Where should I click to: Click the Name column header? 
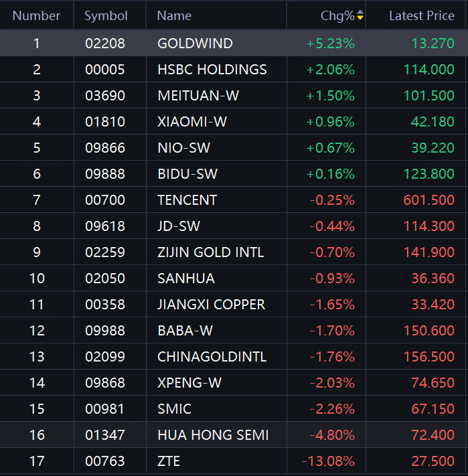tap(174, 16)
